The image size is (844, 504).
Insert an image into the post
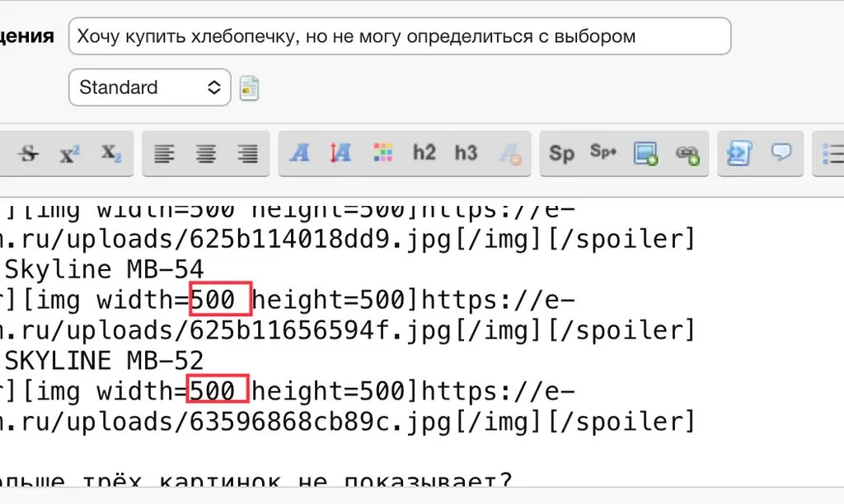(x=645, y=153)
